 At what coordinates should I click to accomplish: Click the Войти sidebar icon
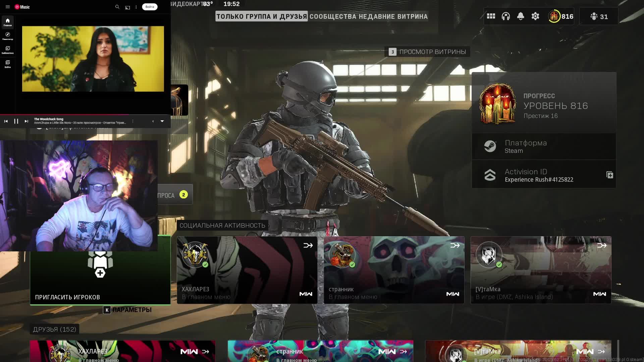pos(8,64)
